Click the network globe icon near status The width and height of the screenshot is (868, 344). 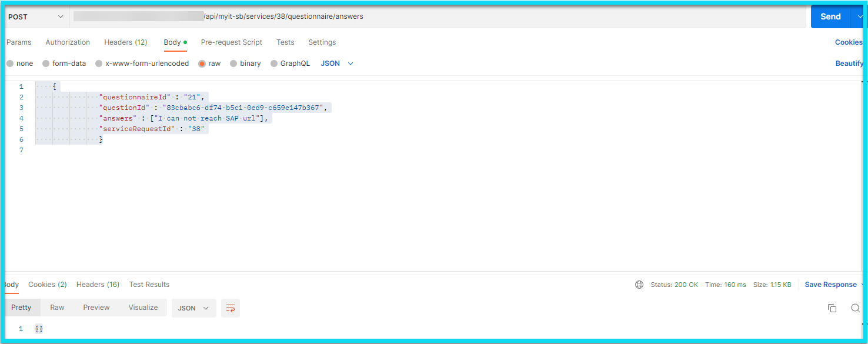[x=639, y=285]
